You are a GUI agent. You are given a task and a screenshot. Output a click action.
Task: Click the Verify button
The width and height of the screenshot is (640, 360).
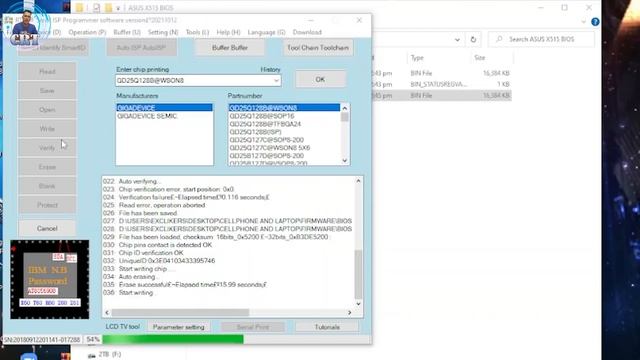coord(47,148)
